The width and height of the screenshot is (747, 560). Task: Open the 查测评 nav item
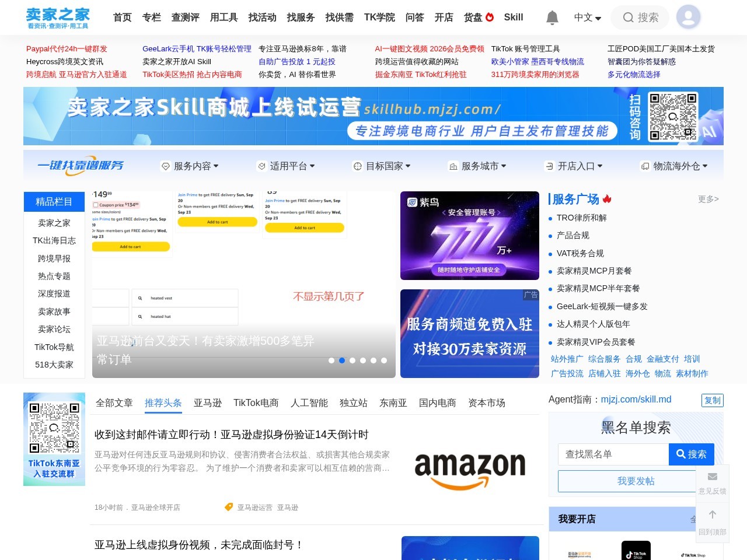pos(186,17)
